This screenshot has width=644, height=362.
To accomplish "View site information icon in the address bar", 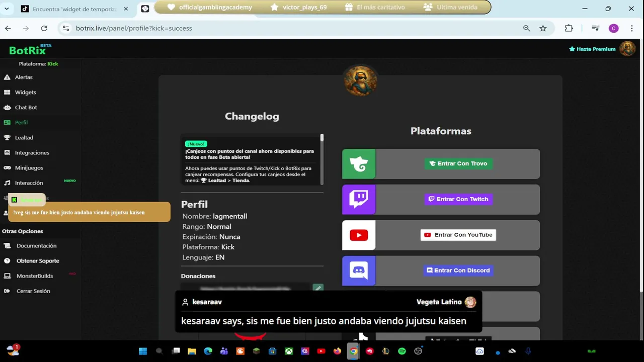I will (66, 28).
